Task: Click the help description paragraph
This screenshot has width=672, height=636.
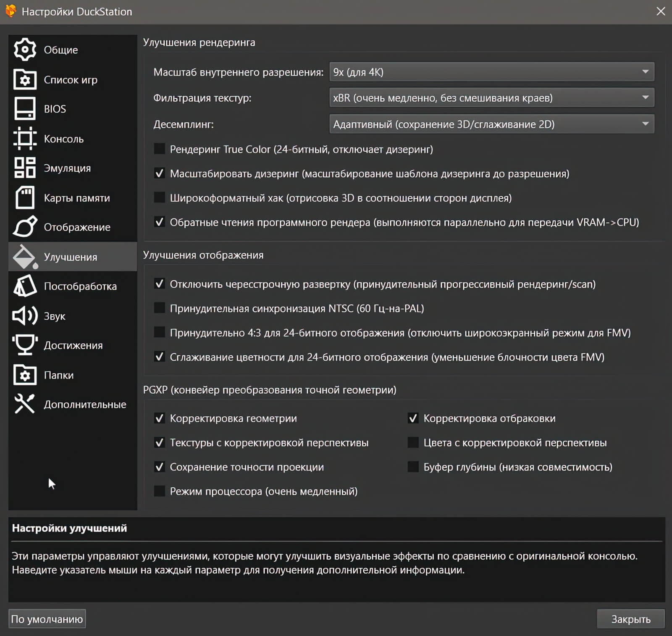Action: pyautogui.click(x=325, y=563)
